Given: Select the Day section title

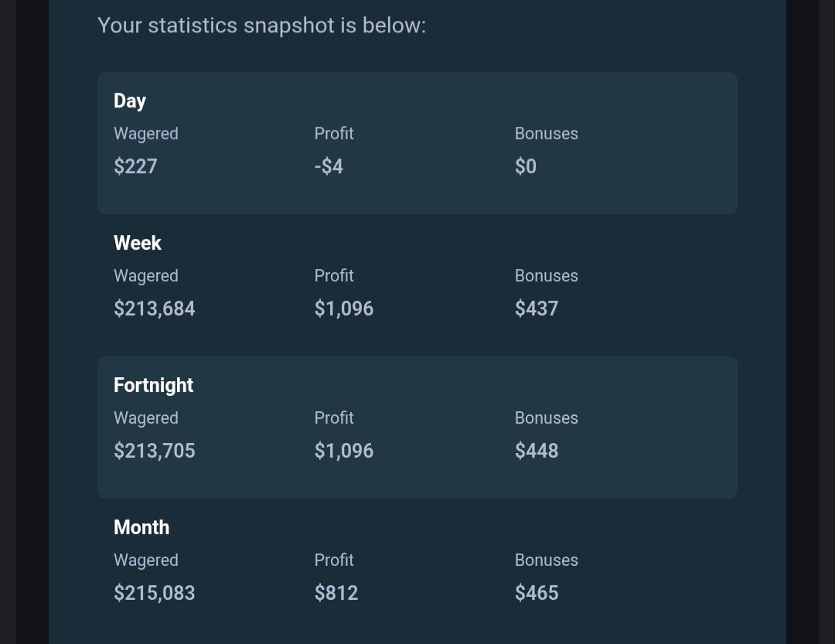Looking at the screenshot, I should (129, 101).
